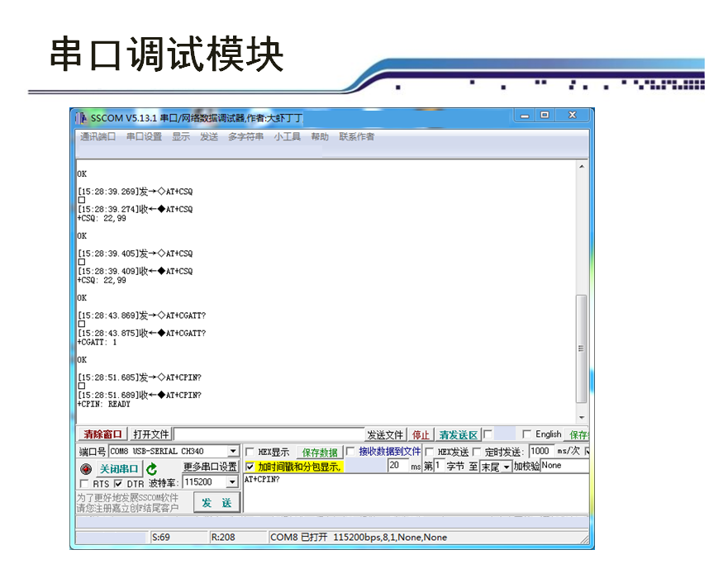Enable 定时发送 checkbox
728x564 pixels.
tap(476, 452)
